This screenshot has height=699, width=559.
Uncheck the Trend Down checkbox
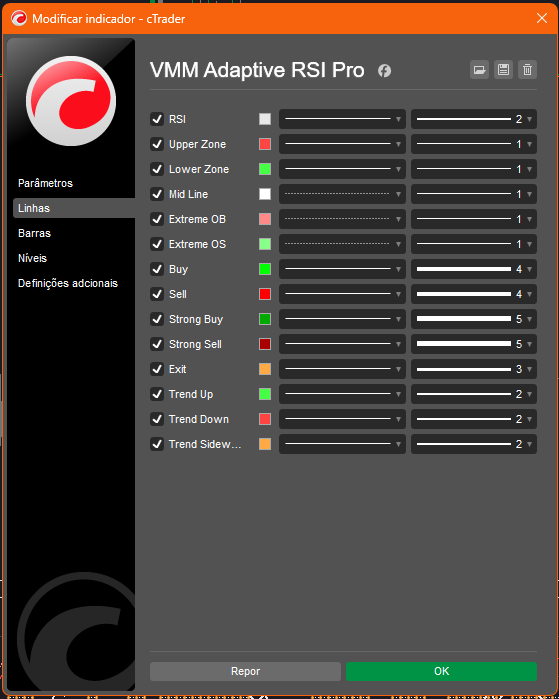point(157,419)
